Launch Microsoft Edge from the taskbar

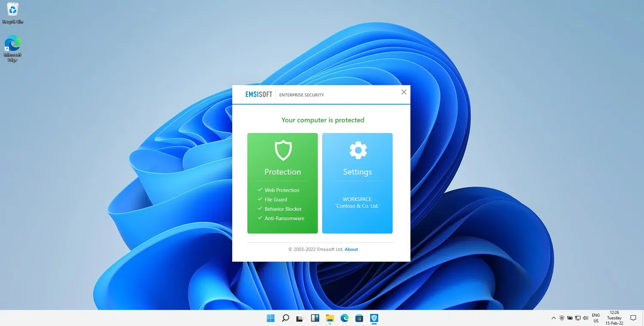[344, 318]
